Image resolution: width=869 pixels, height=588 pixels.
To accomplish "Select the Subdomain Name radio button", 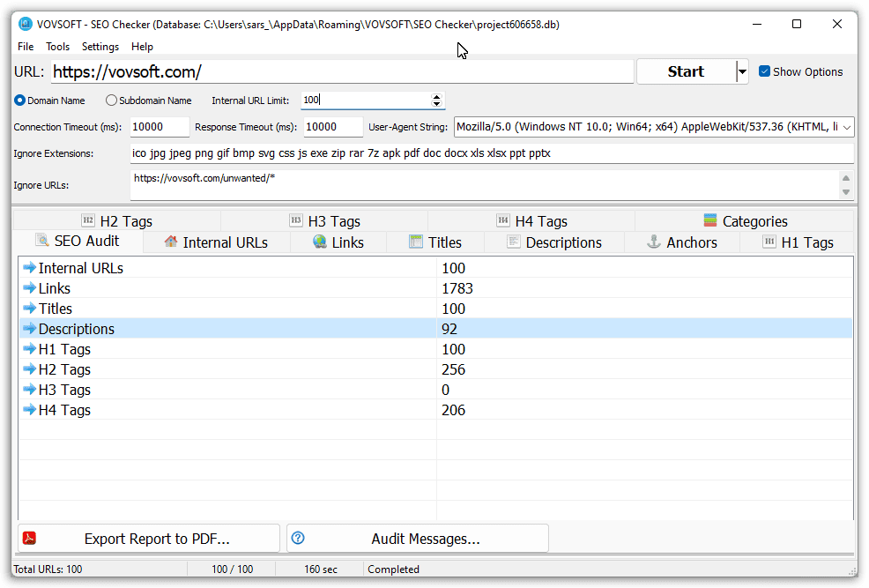I will [111, 100].
